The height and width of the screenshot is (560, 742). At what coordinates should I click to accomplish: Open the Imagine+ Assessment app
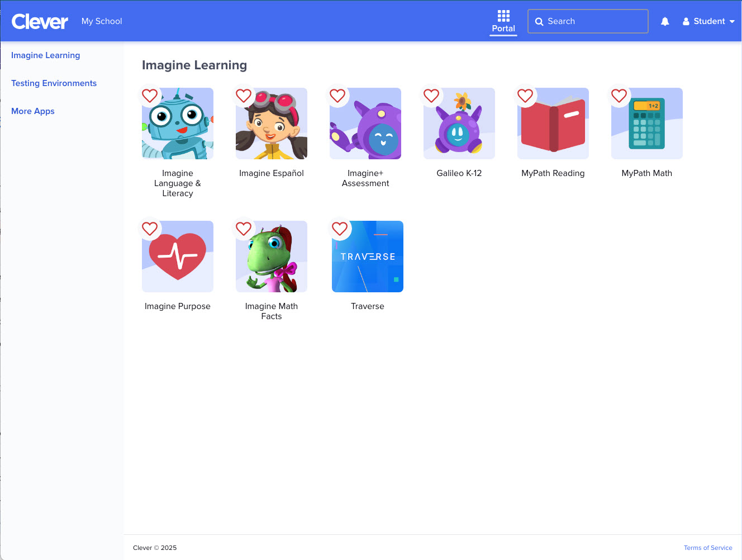365,123
